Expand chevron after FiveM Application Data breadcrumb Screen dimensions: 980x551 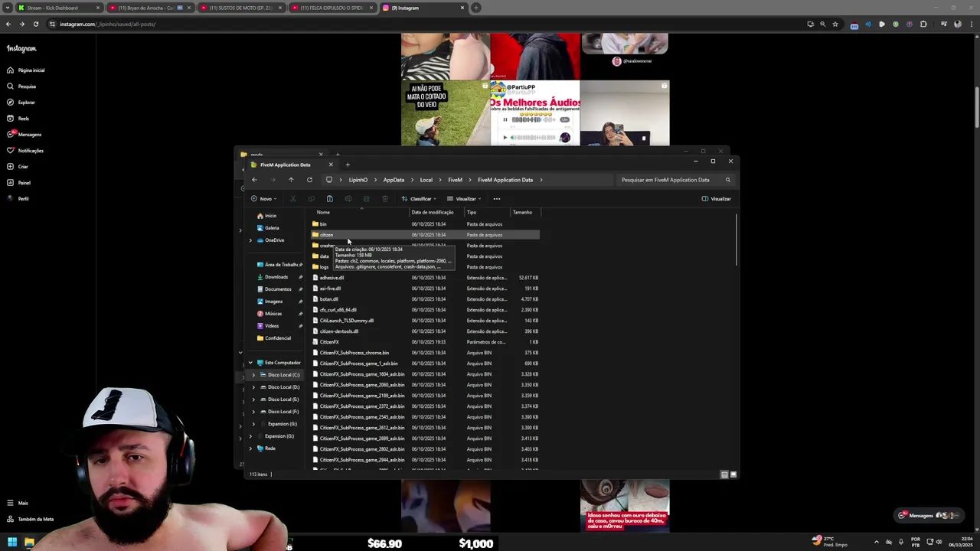541,180
